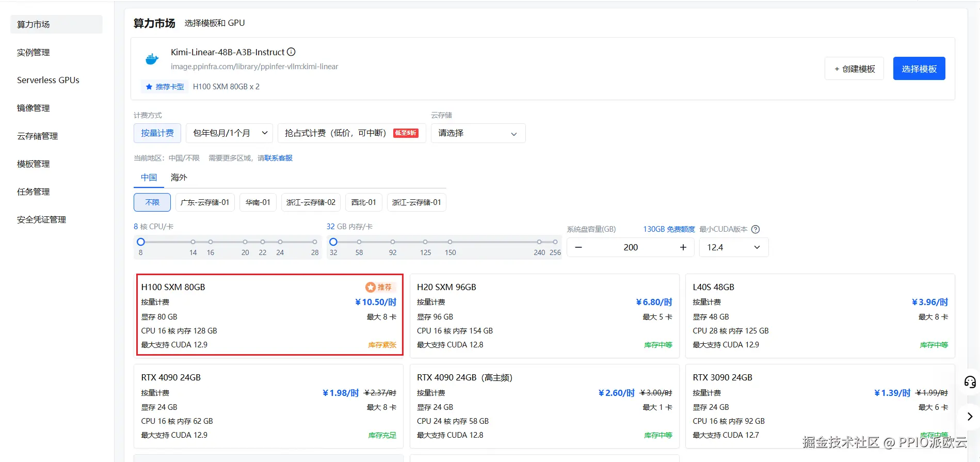
Task: Select 按量计费 billing mode
Action: tap(157, 133)
